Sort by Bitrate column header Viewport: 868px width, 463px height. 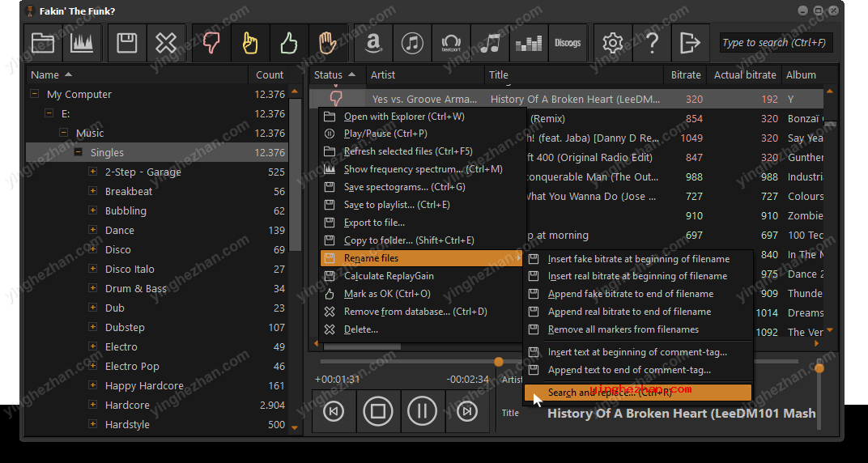(x=685, y=74)
